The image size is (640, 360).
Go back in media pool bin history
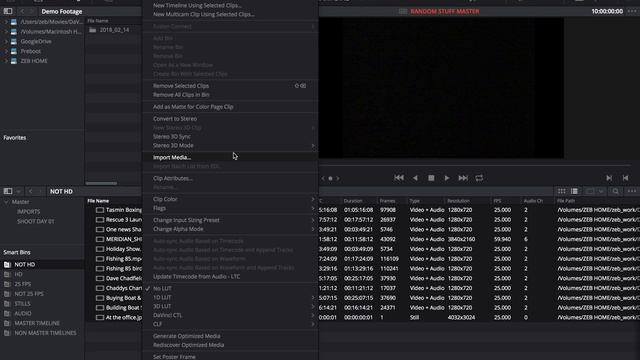tap(31, 191)
